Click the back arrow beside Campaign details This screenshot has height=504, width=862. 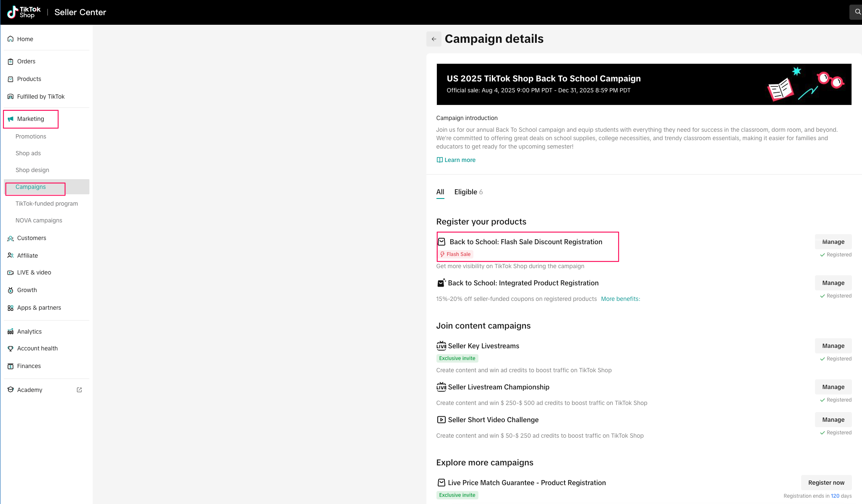pos(434,39)
